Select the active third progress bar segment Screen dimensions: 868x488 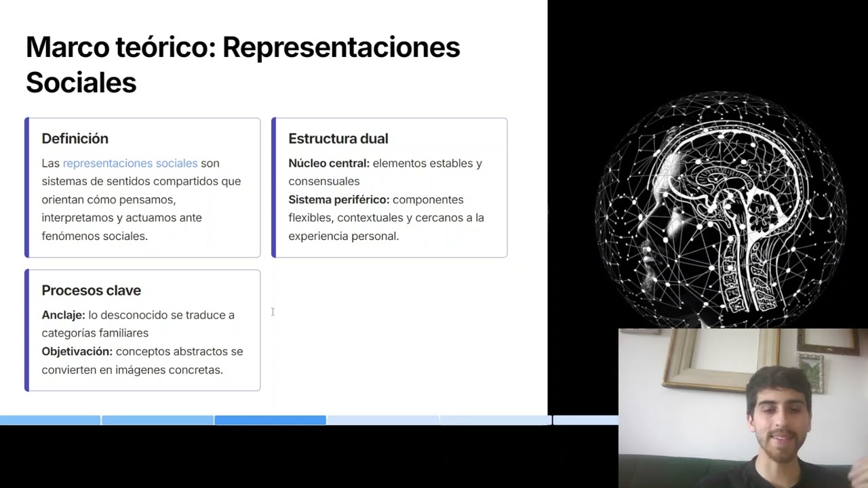270,420
